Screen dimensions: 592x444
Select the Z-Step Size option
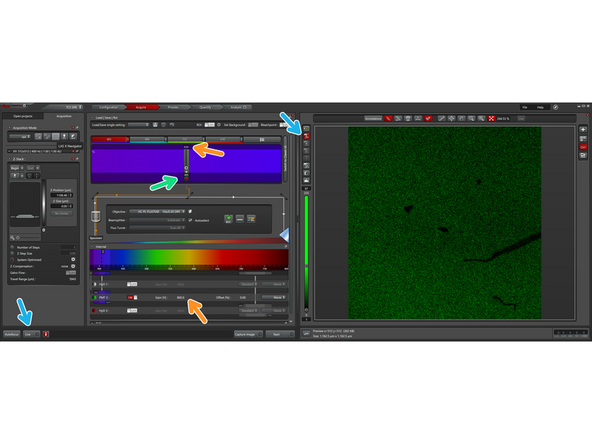[x=12, y=253]
